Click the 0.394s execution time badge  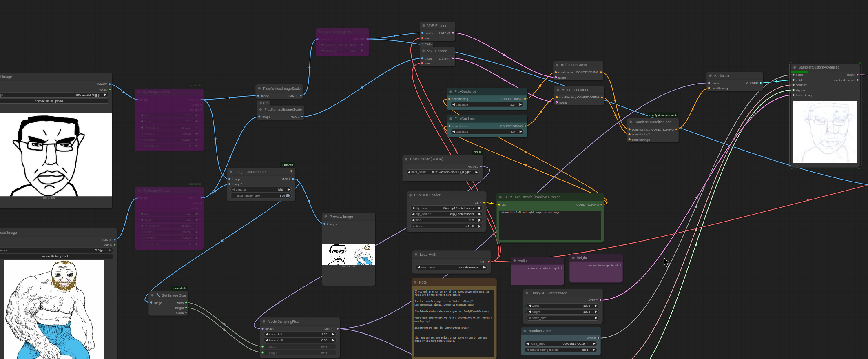point(426,44)
